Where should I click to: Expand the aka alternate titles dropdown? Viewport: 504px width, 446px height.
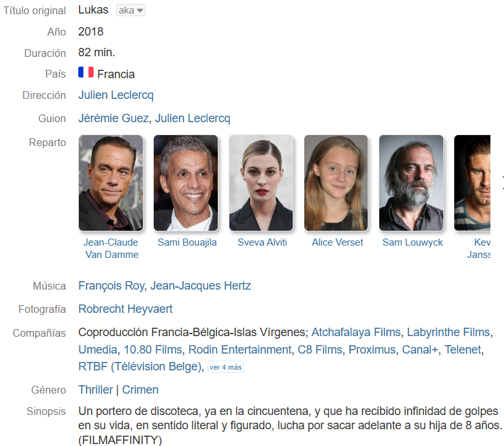tap(131, 10)
